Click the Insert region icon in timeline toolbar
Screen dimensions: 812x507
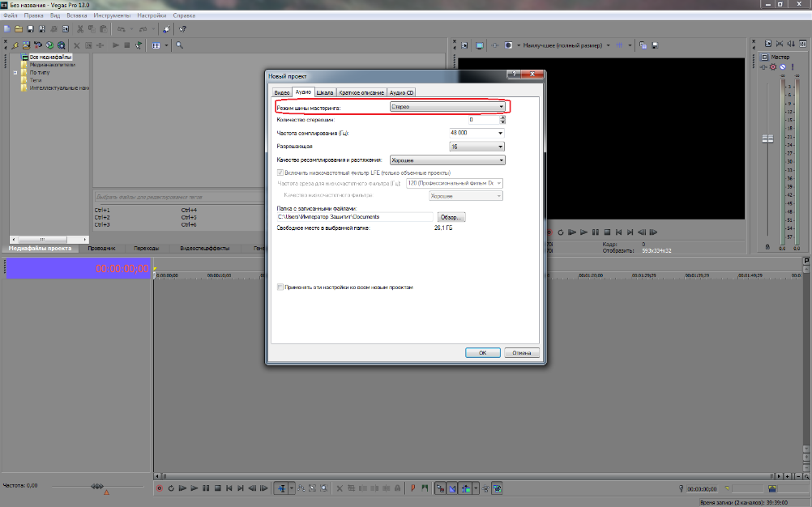click(424, 488)
